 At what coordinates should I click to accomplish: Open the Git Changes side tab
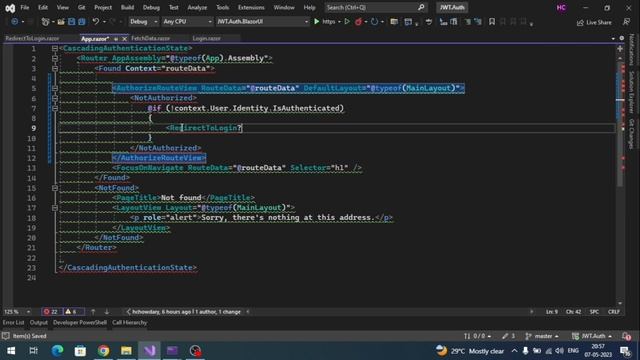[x=631, y=133]
